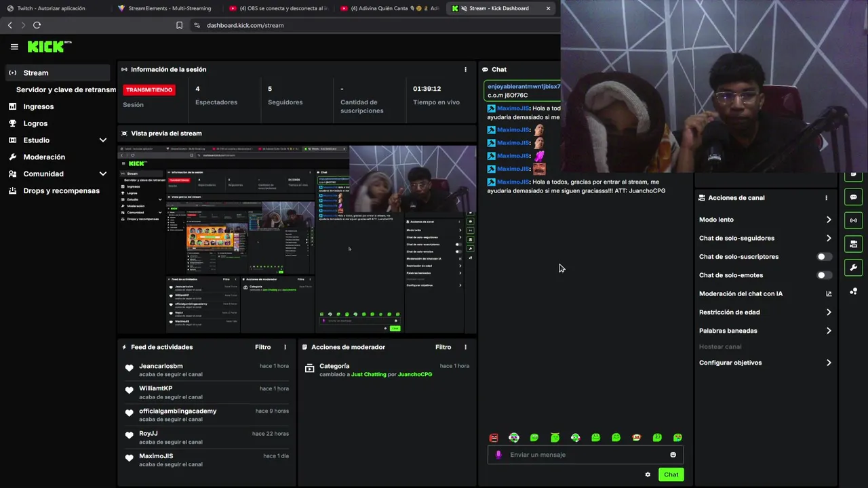Click the green Chat send button
Viewport: 868px width, 488px height.
tap(671, 474)
